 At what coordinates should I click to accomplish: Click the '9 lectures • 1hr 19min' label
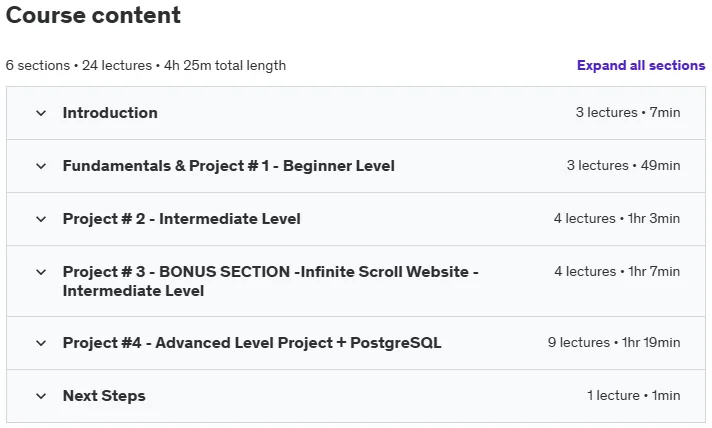[x=613, y=342]
